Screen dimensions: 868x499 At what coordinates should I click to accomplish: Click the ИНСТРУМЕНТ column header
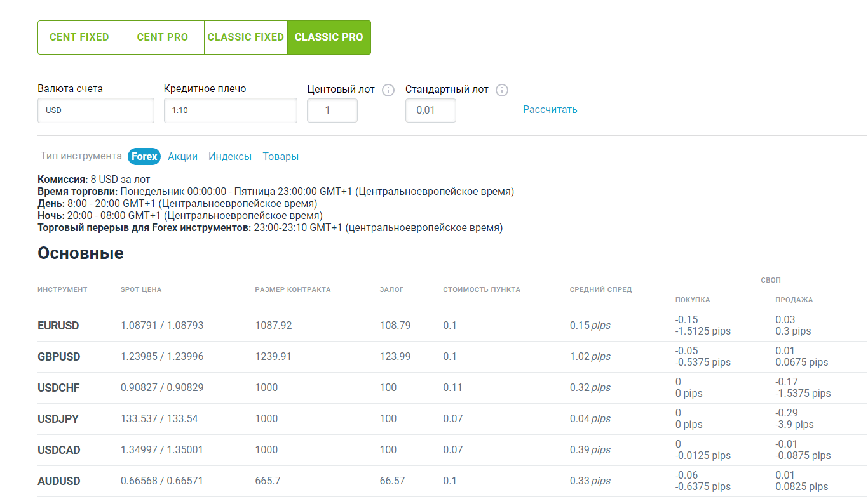coord(62,289)
